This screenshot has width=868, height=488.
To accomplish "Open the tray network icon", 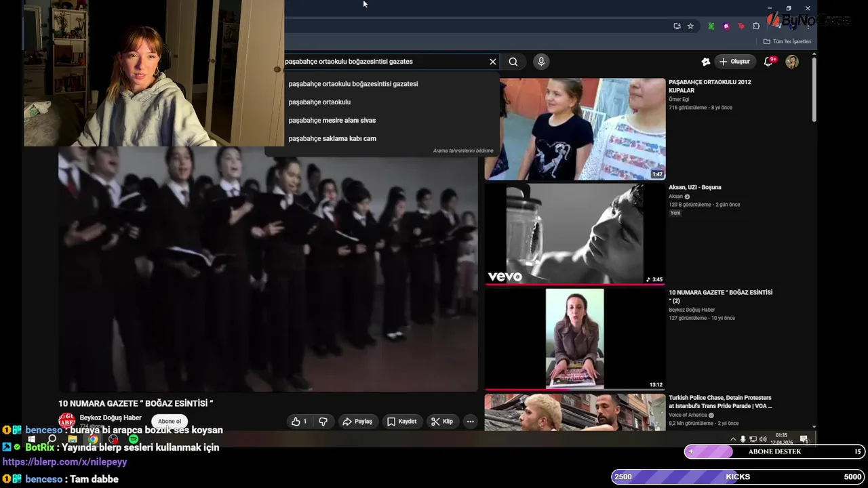I will click(x=753, y=439).
